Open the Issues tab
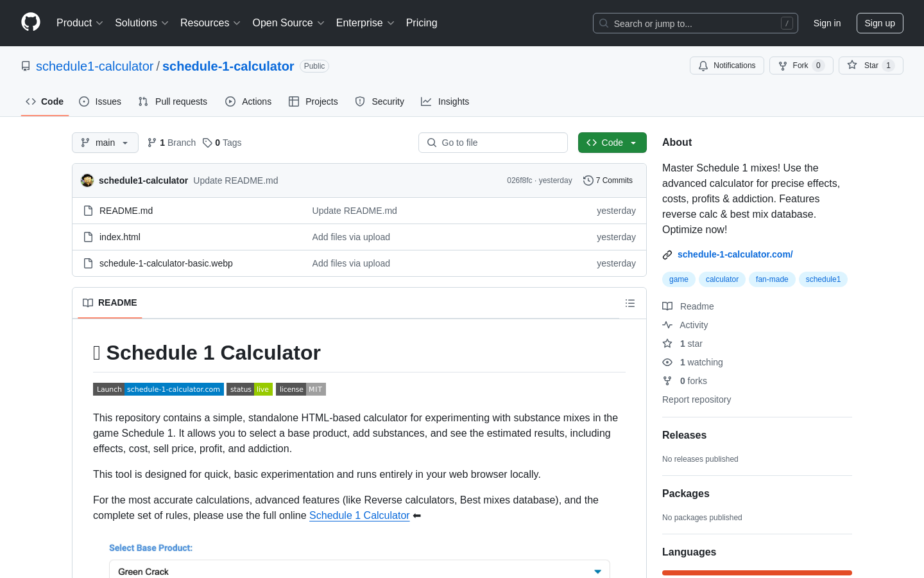Viewport: 924px width, 578px height. (x=100, y=101)
